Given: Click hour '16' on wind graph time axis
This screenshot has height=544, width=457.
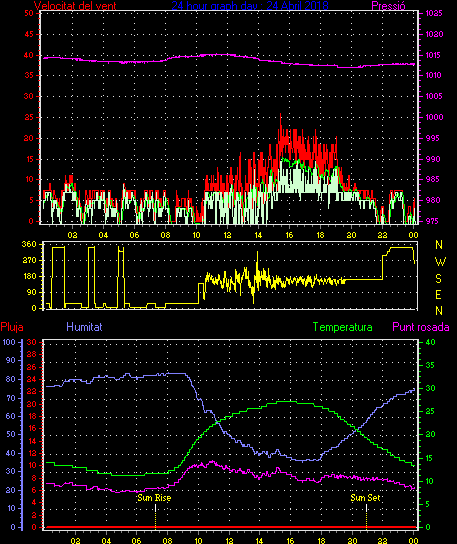Looking at the screenshot, I should pos(289,235).
